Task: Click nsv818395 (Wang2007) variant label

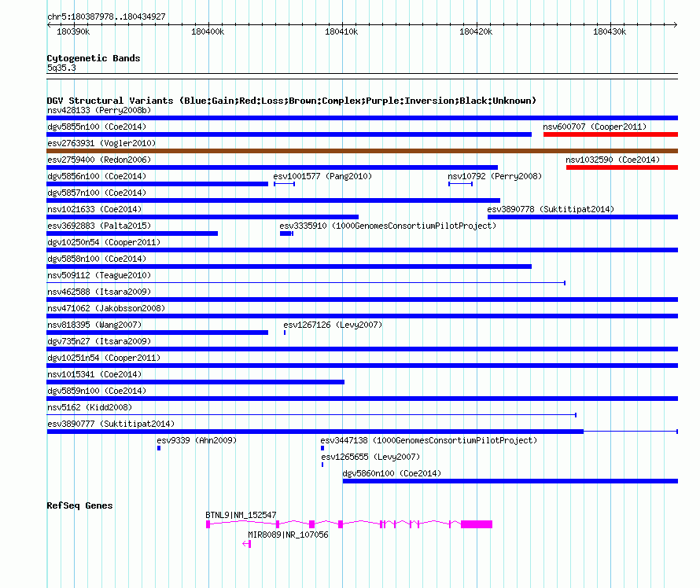Action: pyautogui.click(x=94, y=325)
